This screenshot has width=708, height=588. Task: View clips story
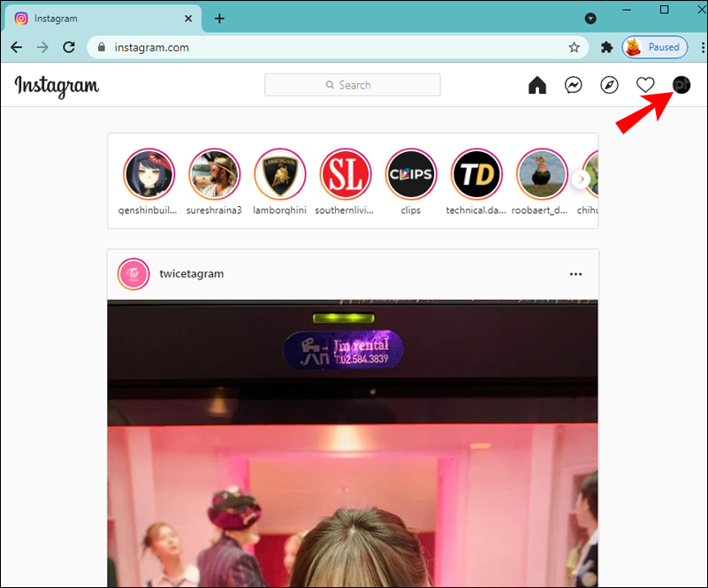pos(411,174)
